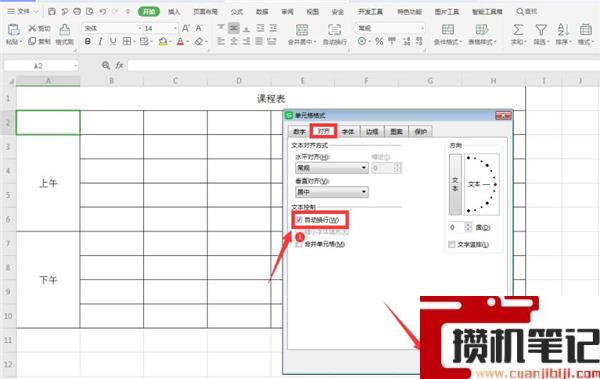Click the print icon in quick toolbar

pyautogui.click(x=77, y=11)
